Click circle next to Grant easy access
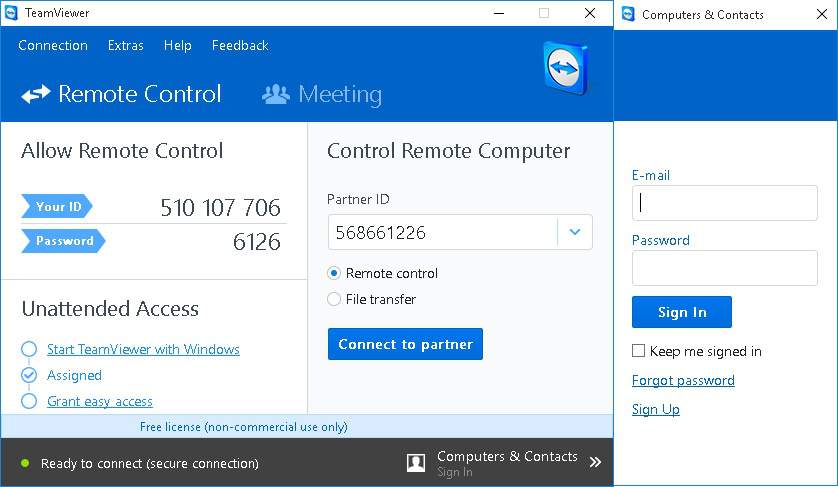838x487 pixels. tap(29, 401)
